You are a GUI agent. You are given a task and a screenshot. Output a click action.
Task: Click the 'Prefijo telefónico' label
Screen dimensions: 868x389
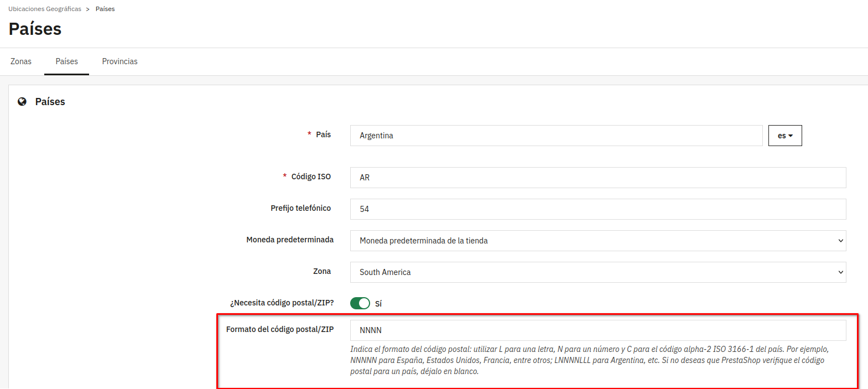point(300,208)
